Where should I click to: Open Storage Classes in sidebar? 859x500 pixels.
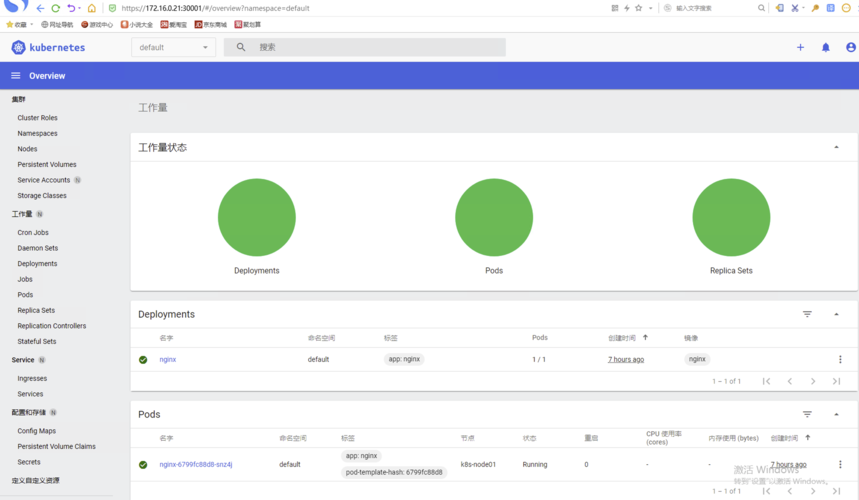[42, 196]
